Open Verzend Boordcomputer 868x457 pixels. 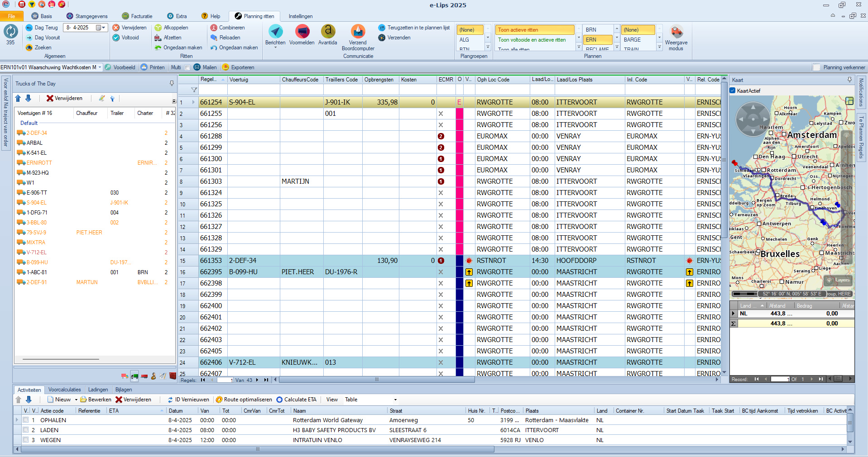point(358,32)
